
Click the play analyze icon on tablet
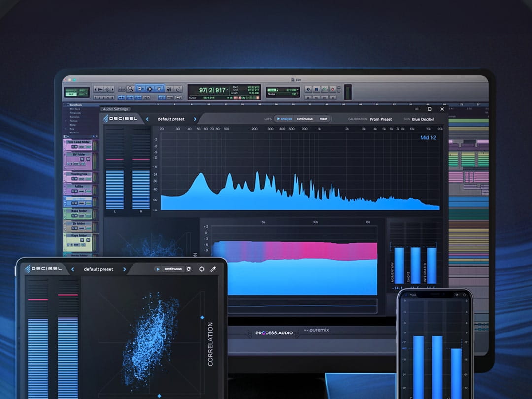[158, 269]
